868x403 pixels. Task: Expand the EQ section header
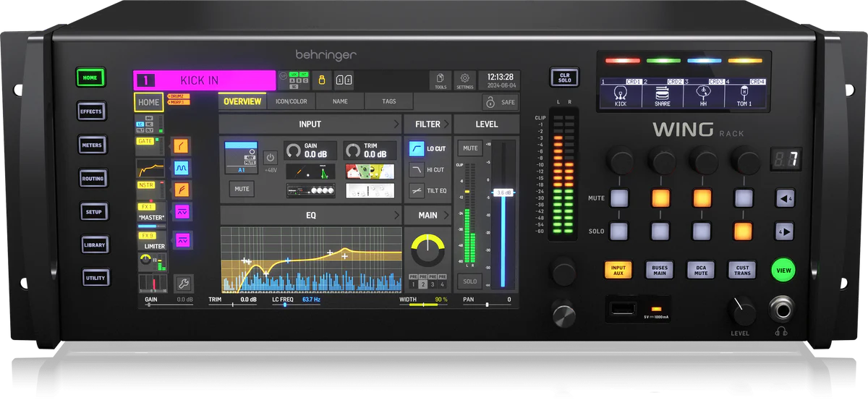coord(310,216)
